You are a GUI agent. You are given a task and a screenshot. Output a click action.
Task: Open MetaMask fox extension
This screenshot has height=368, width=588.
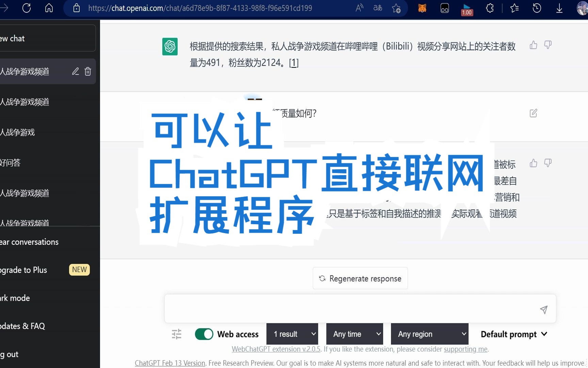(x=422, y=8)
